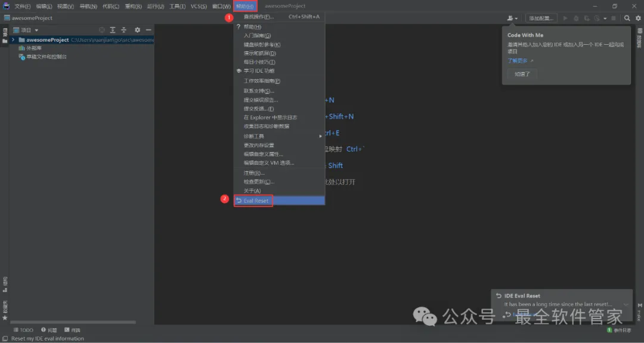
Task: Expand the awesomeProject tree node
Action: click(x=13, y=40)
